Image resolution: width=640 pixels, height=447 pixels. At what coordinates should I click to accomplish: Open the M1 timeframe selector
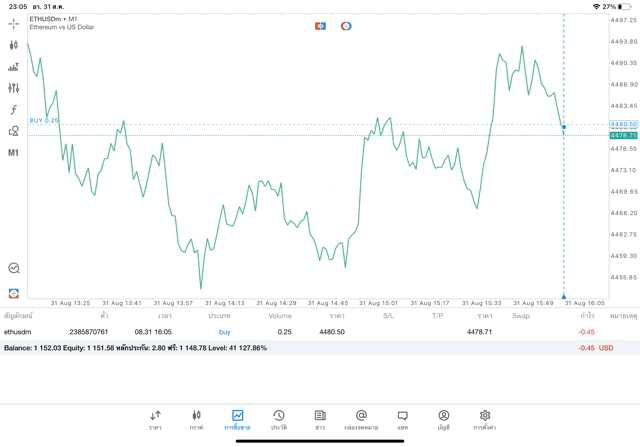pyautogui.click(x=13, y=153)
